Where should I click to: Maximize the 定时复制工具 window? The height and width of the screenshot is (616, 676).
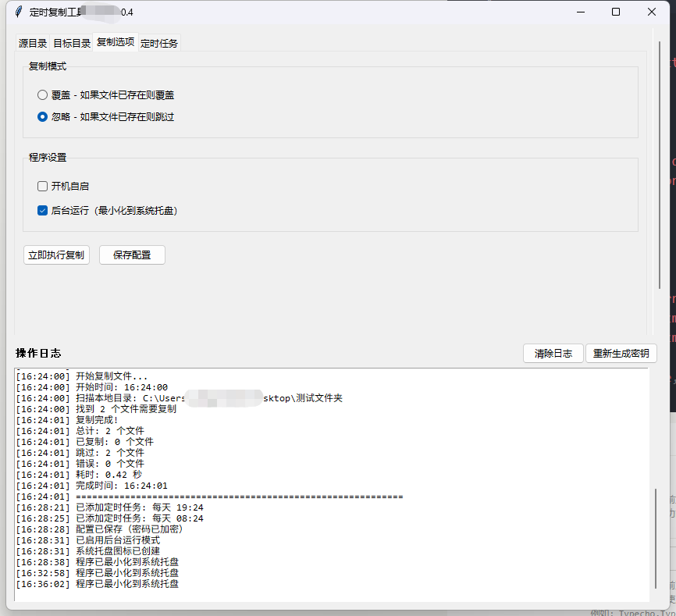[x=616, y=12]
